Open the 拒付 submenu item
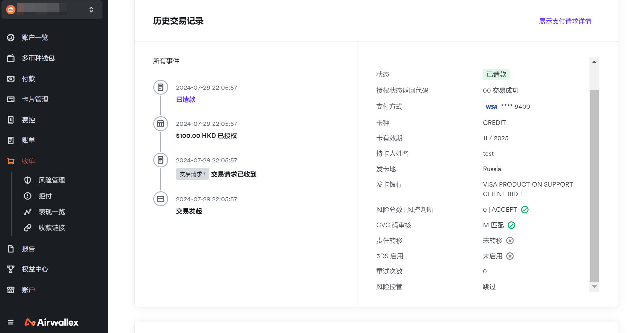Screen dimensions: 644x333 point(45,196)
